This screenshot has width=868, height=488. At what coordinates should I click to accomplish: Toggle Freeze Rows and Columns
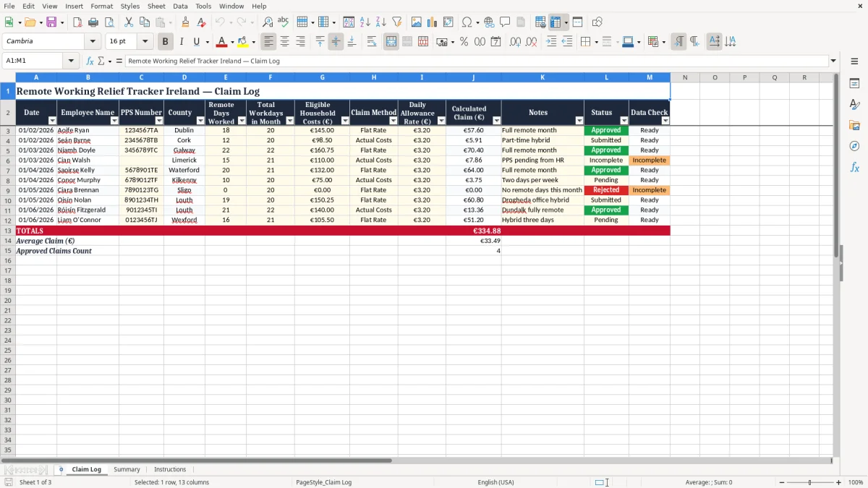pyautogui.click(x=556, y=22)
